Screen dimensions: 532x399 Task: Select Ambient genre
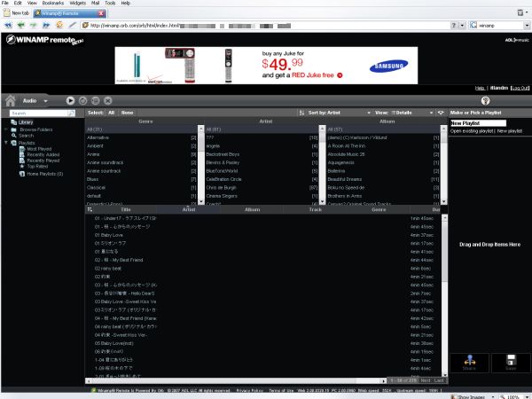tap(142, 146)
